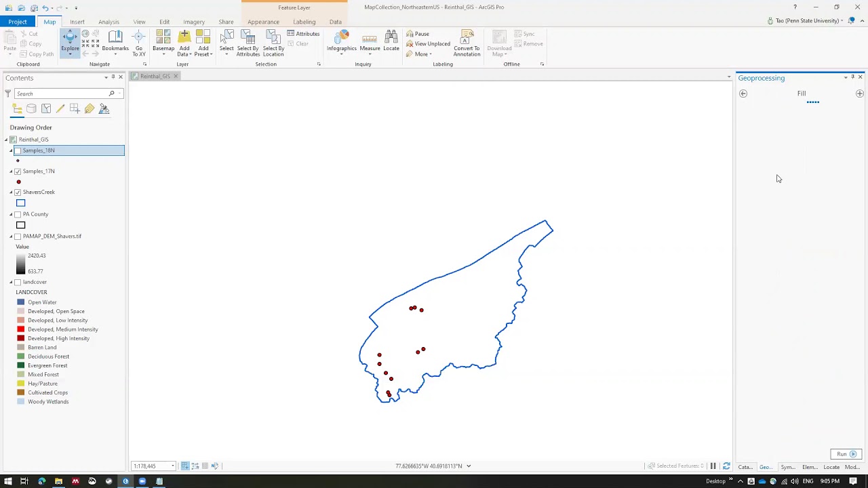The image size is (868, 488).
Task: Activate the Measure tool
Action: (x=370, y=42)
